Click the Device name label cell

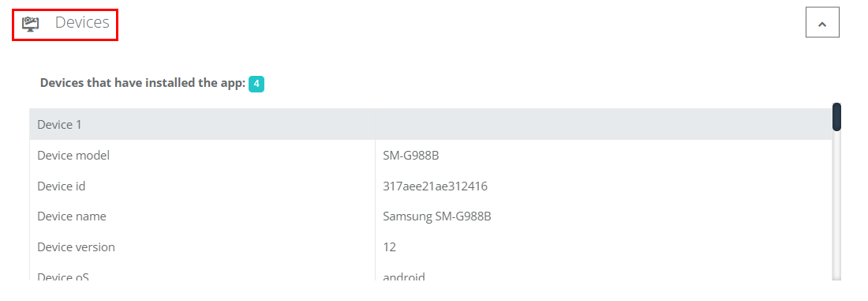click(202, 216)
